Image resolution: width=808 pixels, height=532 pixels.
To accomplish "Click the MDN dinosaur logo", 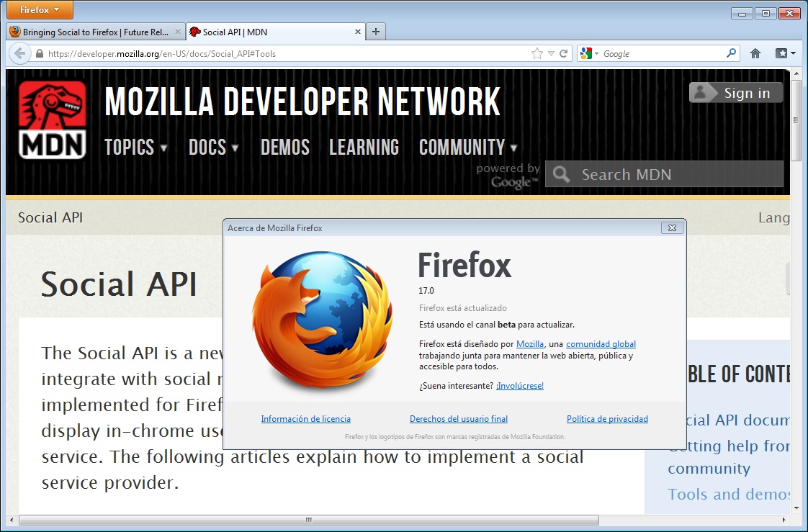I will 52,120.
